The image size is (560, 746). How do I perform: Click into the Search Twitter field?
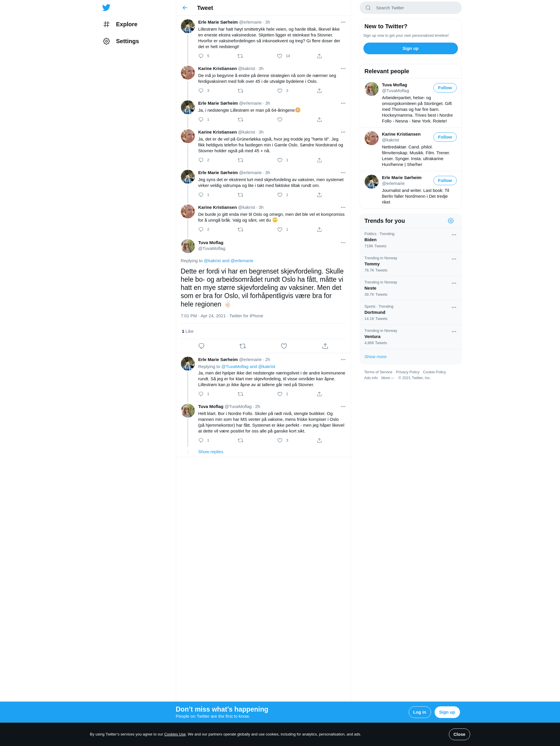click(410, 8)
